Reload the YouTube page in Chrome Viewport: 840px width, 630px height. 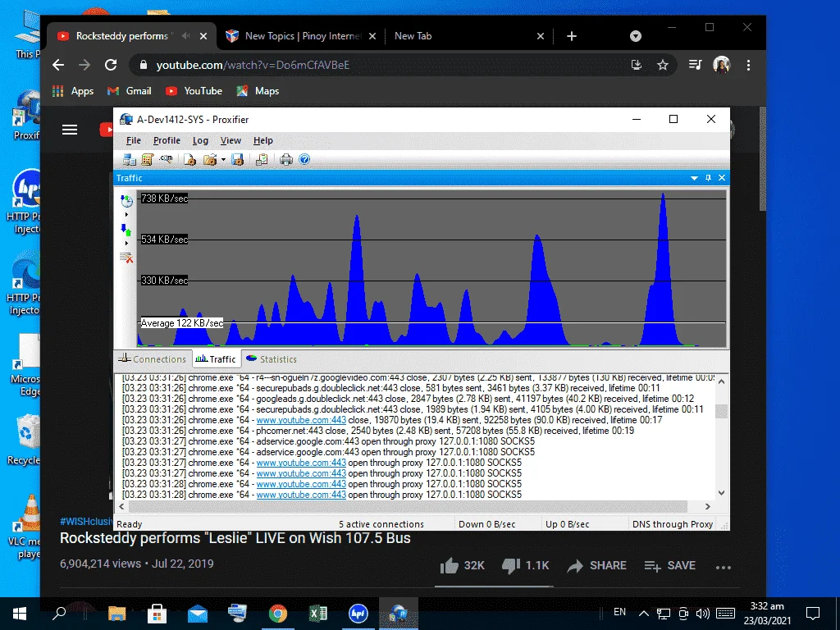[x=111, y=65]
